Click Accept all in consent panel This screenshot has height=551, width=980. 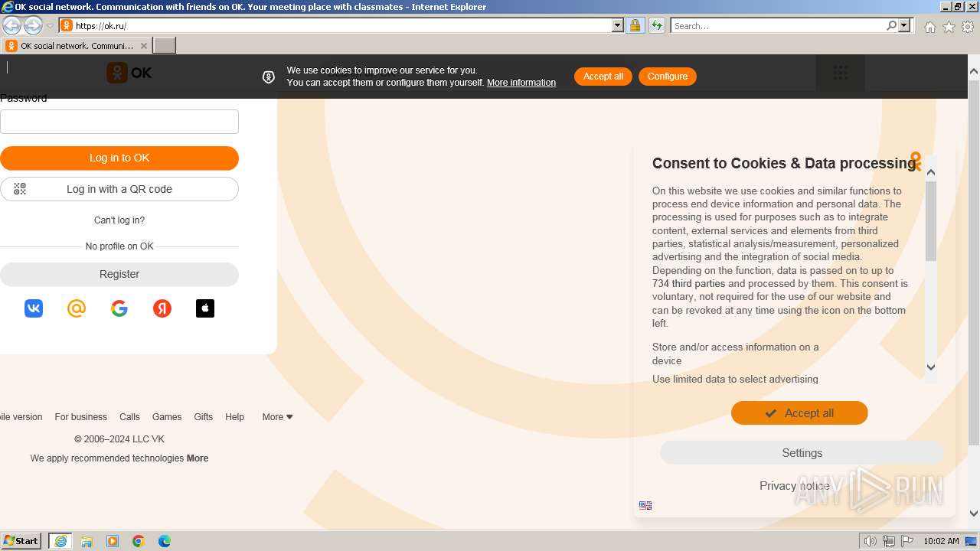click(799, 413)
